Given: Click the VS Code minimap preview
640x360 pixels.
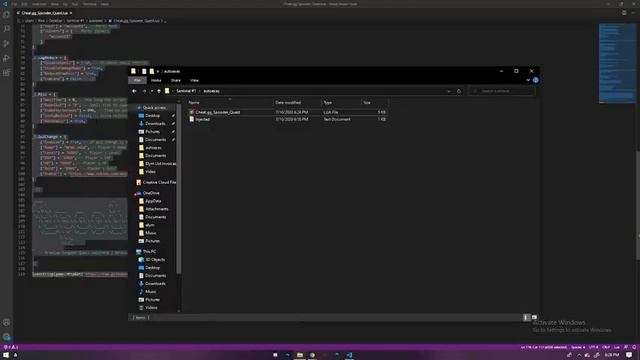Looking at the screenshot, I should point(617,63).
